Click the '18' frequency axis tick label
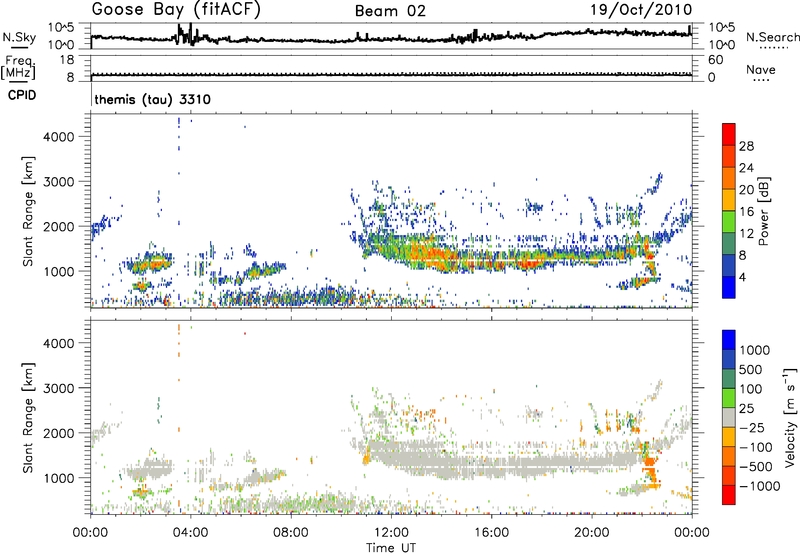Viewport: 800px width, 554px height. click(67, 60)
